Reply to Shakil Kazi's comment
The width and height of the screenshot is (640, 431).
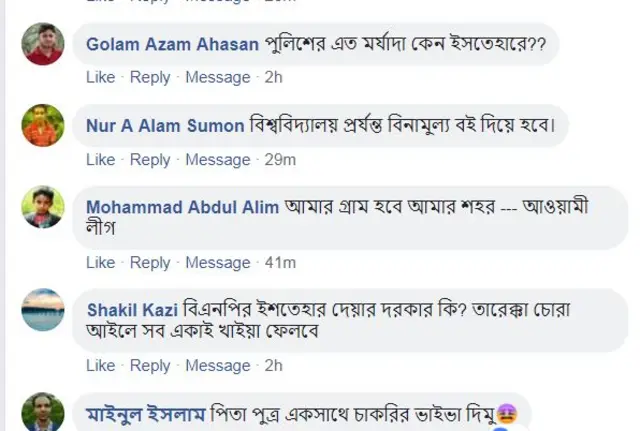pyautogui.click(x=150, y=366)
